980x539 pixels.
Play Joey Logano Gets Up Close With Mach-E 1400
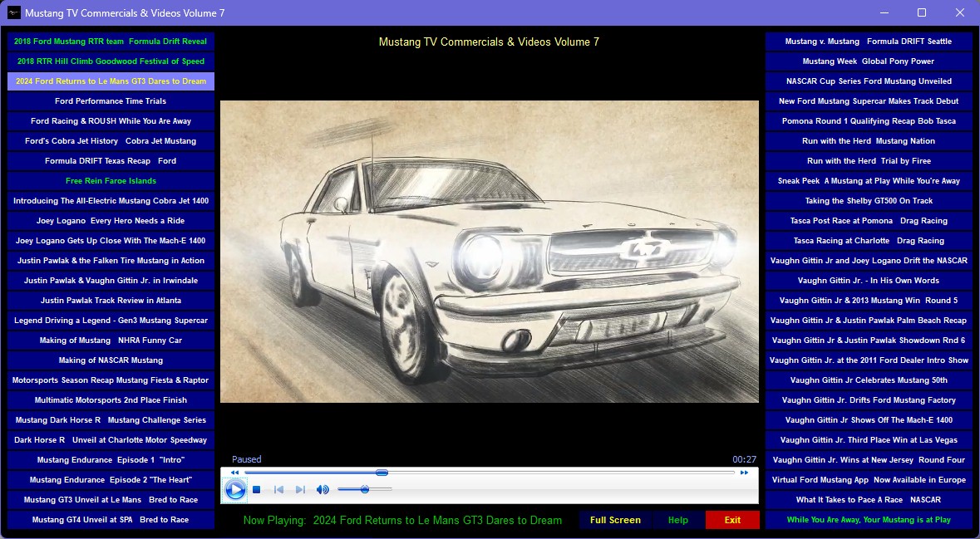[x=111, y=241]
